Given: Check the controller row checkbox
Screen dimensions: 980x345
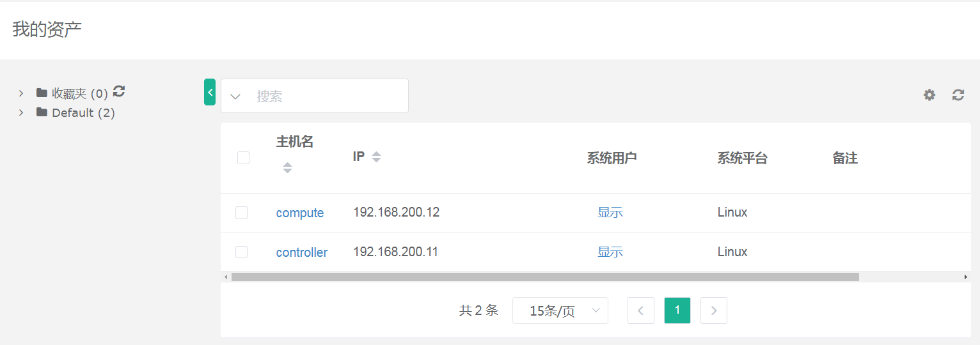Looking at the screenshot, I should (241, 252).
